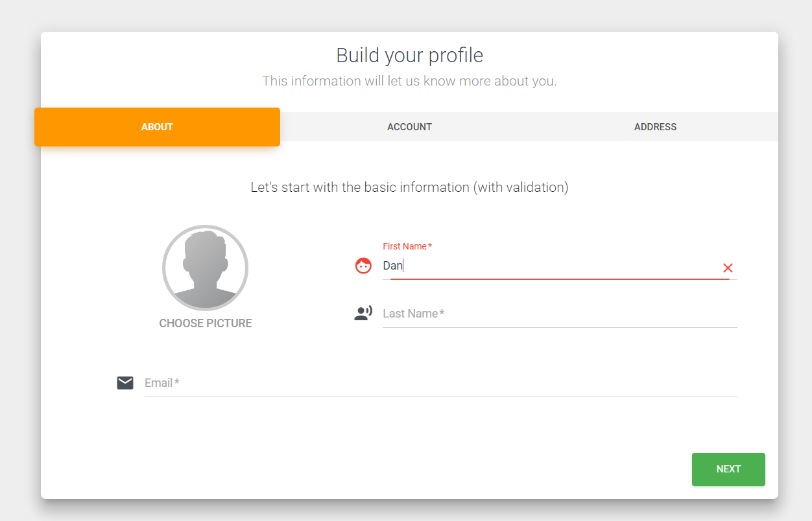Open the ACCOUNT tab
This screenshot has width=812, height=521.
(409, 127)
